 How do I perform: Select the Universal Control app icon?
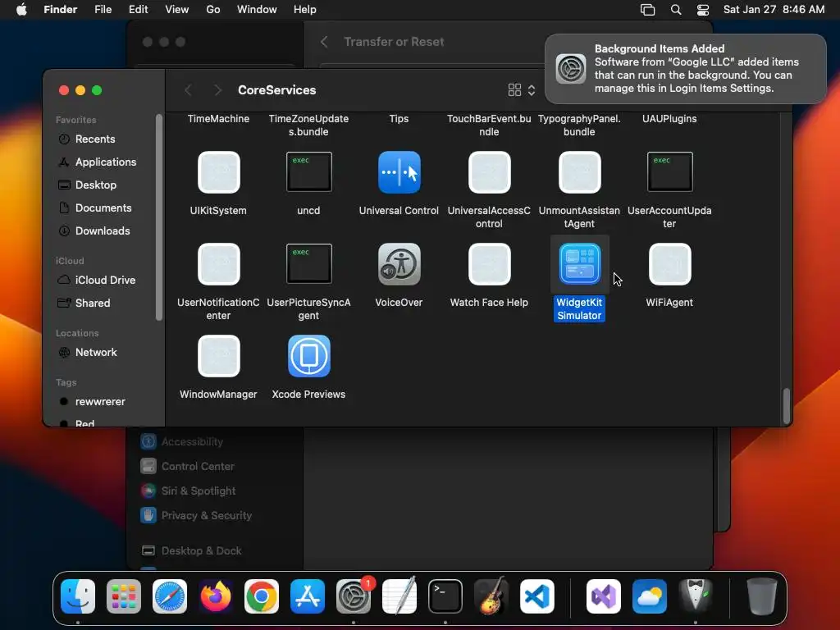(x=399, y=172)
